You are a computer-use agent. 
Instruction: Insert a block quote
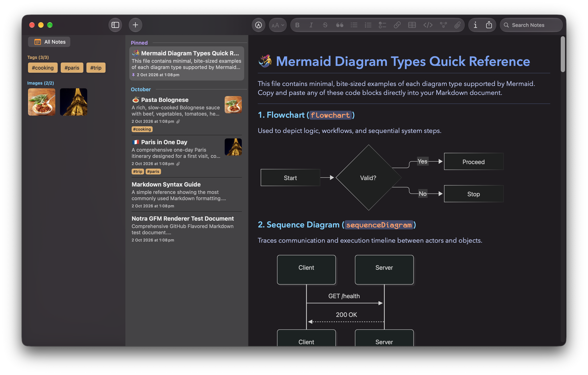(339, 25)
